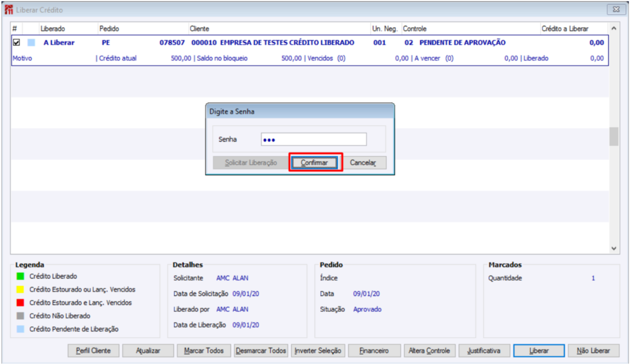This screenshot has width=630, height=364.
Task: Click client code 000010
Action: click(x=204, y=42)
